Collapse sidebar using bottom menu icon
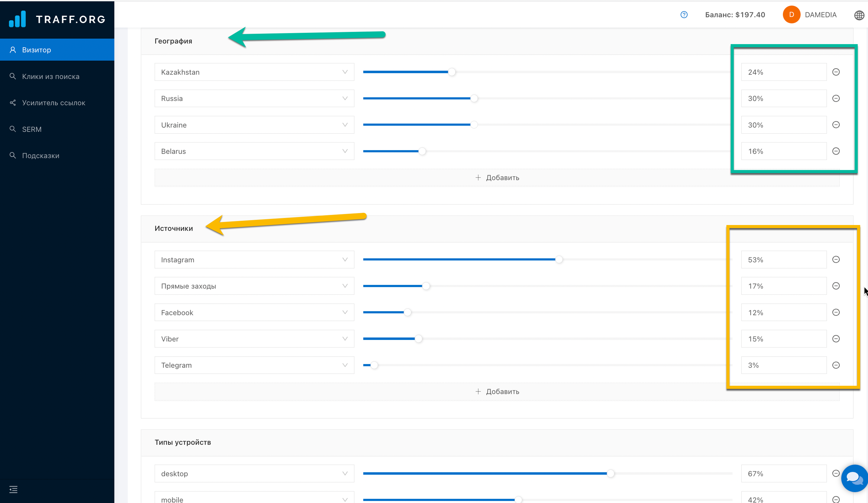The image size is (868, 503). pyautogui.click(x=13, y=489)
